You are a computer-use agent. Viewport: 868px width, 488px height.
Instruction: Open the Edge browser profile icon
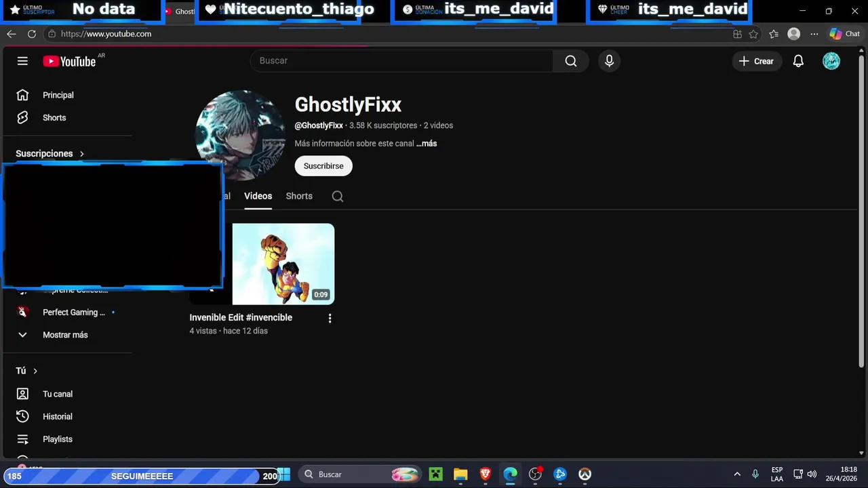click(794, 34)
